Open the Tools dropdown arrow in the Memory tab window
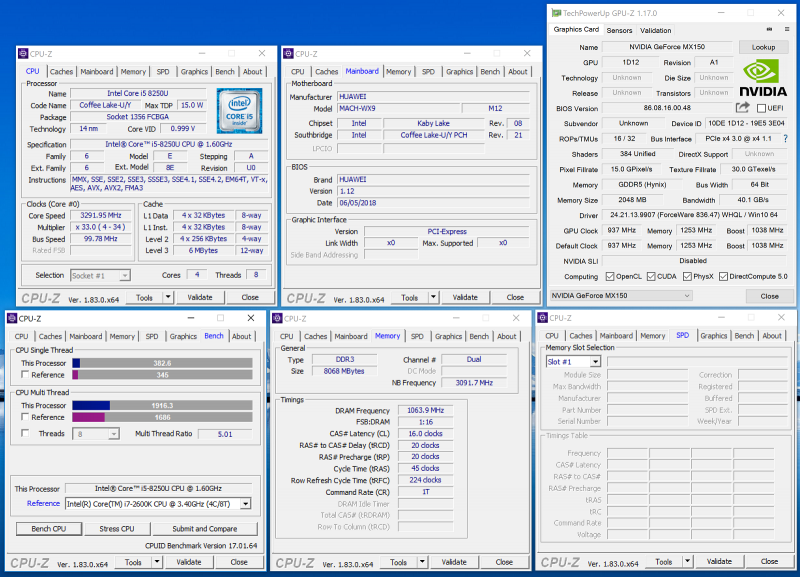The width and height of the screenshot is (800, 577). pos(422,562)
